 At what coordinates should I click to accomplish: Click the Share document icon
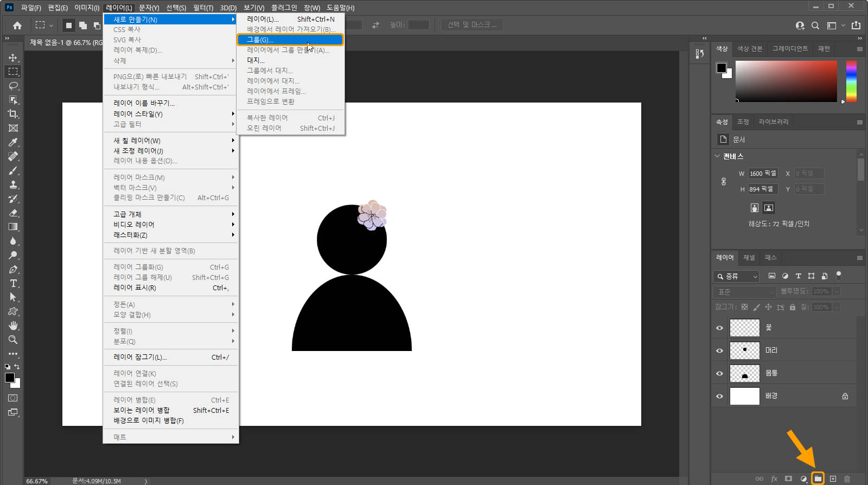click(856, 25)
